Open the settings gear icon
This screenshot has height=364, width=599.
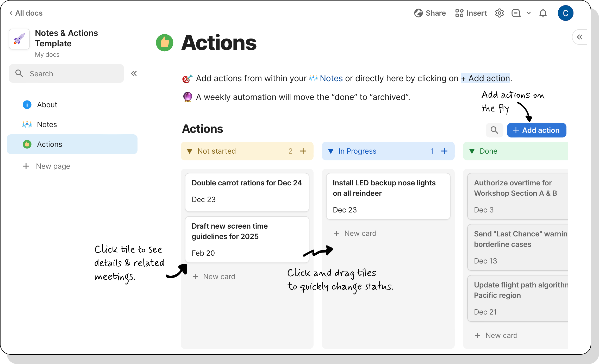point(499,13)
